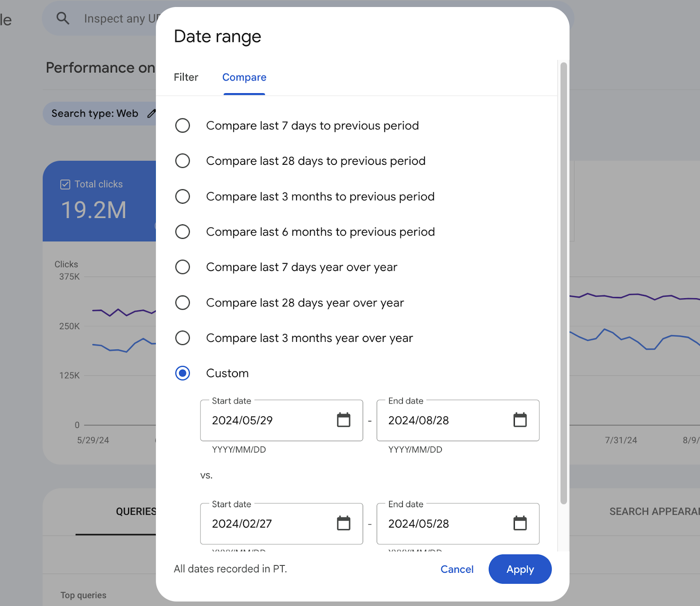Click the Apply button
Image resolution: width=700 pixels, height=606 pixels.
[x=520, y=569]
